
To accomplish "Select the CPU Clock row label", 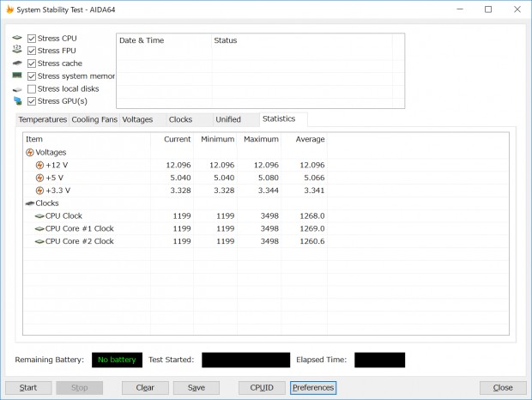I will pos(63,216).
